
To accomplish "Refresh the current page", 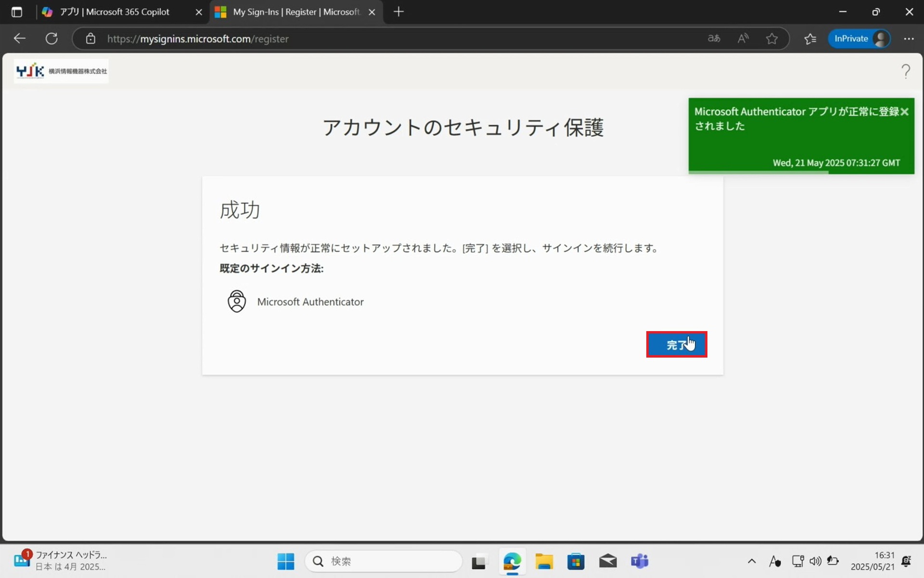I will (51, 39).
